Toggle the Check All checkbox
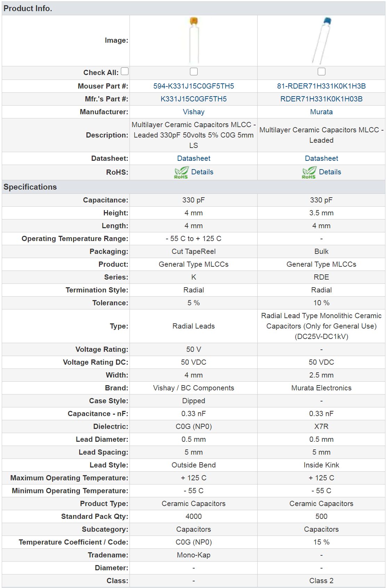This screenshot has width=391, height=588. point(125,71)
